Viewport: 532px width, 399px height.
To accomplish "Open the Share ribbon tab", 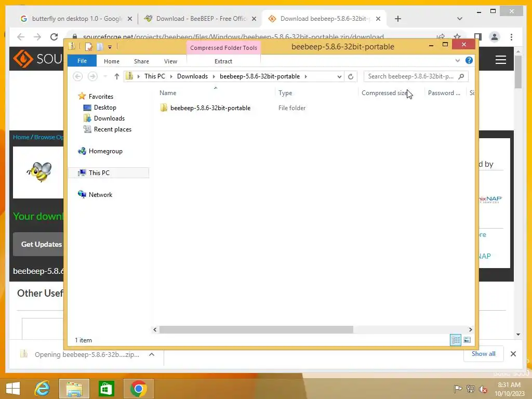I will pyautogui.click(x=141, y=61).
